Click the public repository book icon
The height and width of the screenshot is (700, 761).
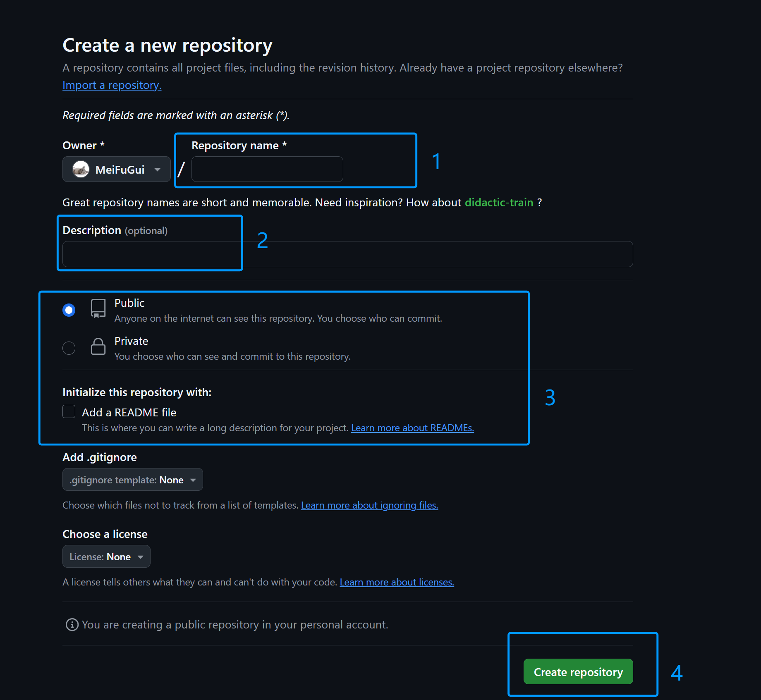[x=98, y=308]
